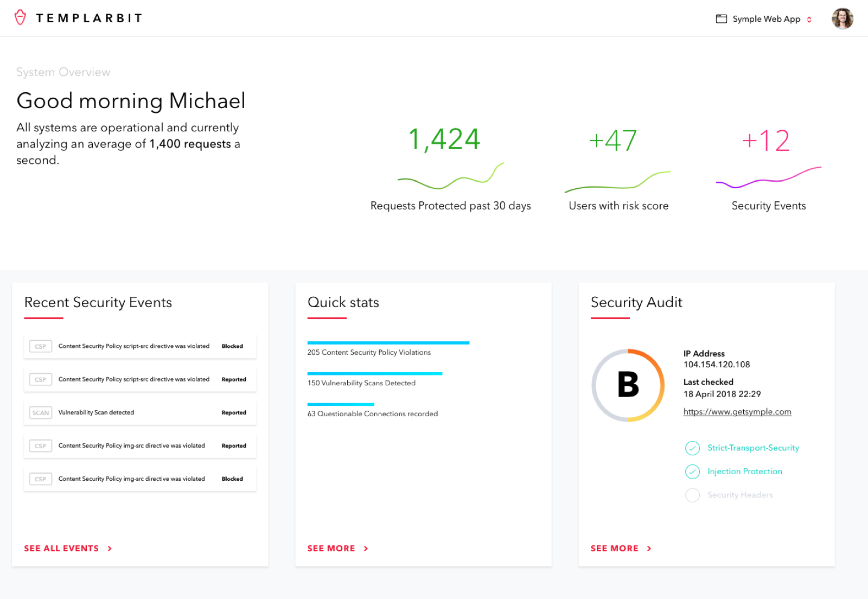Click the TEMPLARBIT wordmark
The width and height of the screenshot is (868, 599).
coord(90,18)
